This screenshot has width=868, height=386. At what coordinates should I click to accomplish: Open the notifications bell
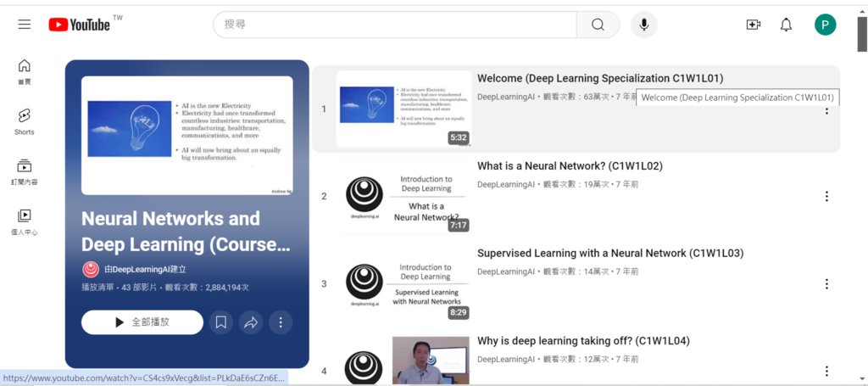pyautogui.click(x=787, y=25)
